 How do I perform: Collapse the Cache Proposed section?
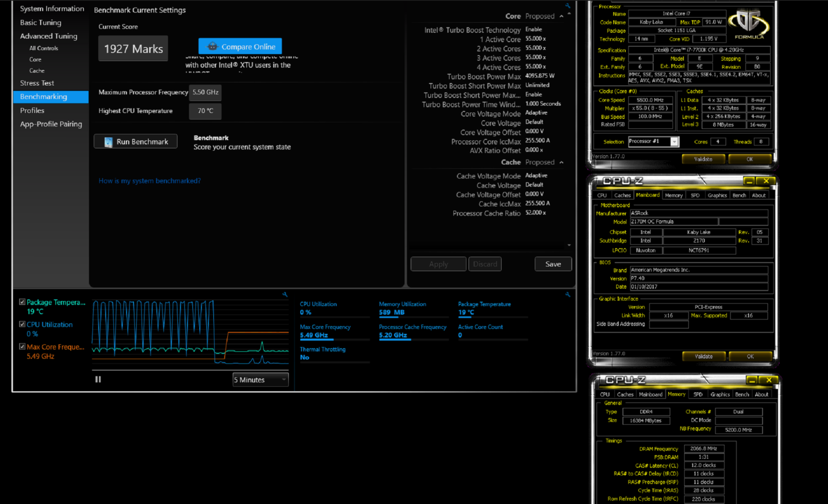(561, 162)
